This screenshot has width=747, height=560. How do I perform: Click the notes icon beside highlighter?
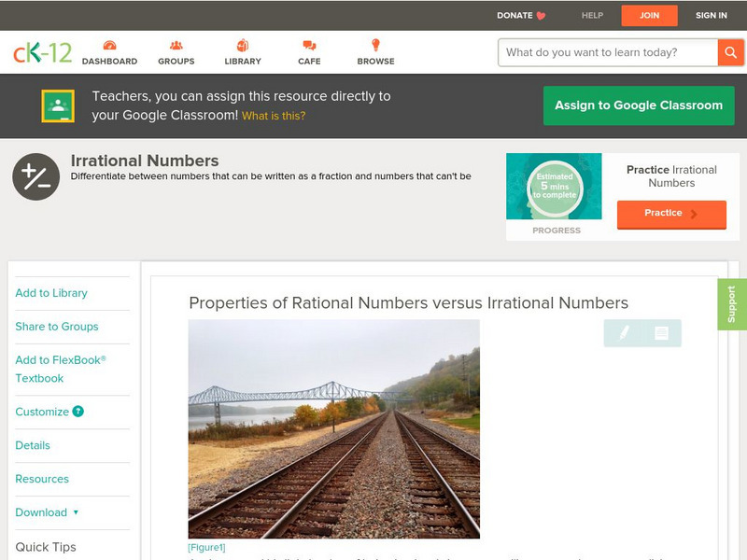tap(661, 333)
